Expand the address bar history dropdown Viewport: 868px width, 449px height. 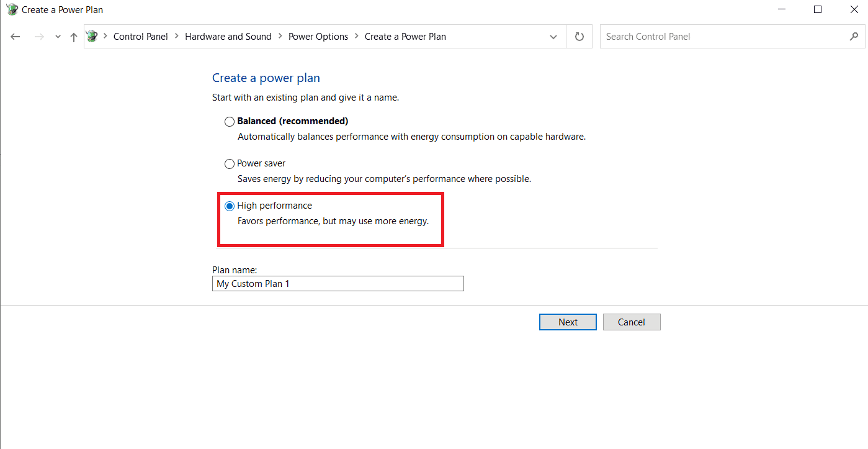pos(553,37)
